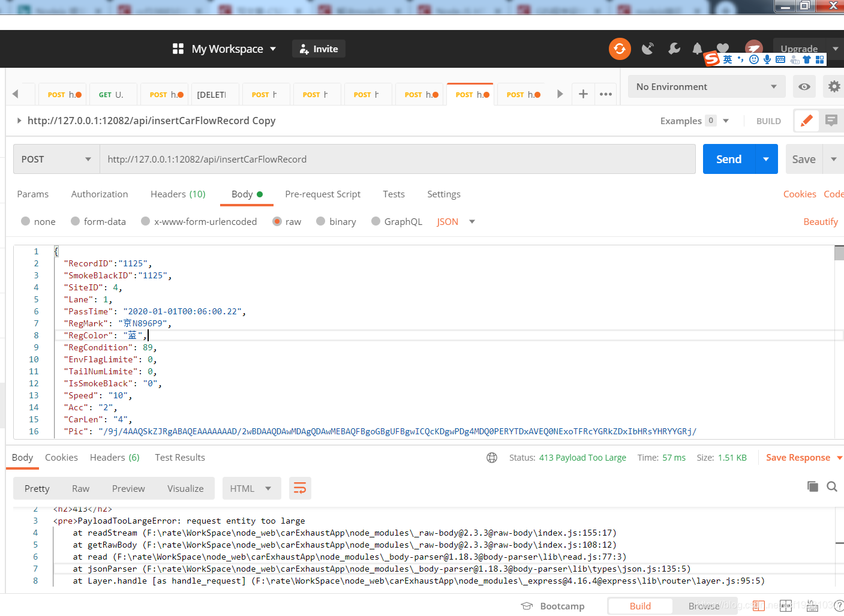Toggle line wrapping in the response toolbar
844x616 pixels.
click(x=300, y=488)
